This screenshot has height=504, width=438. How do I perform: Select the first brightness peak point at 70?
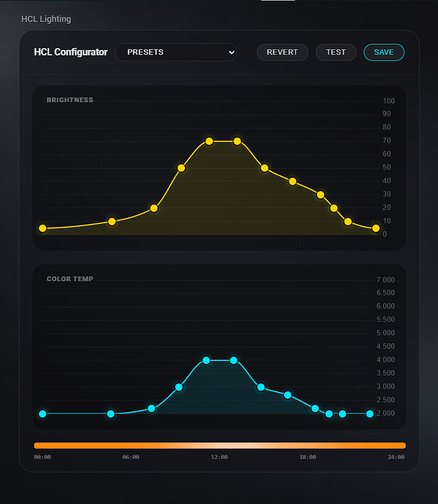click(209, 141)
